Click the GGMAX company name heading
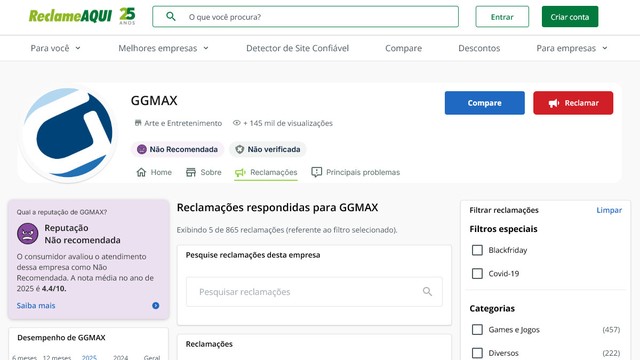 coord(154,100)
